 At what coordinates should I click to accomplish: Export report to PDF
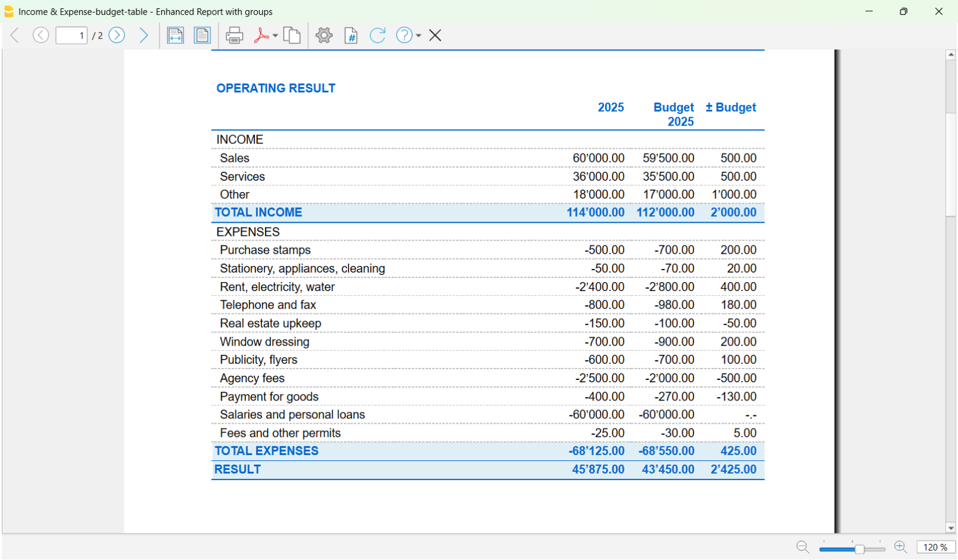(x=261, y=36)
